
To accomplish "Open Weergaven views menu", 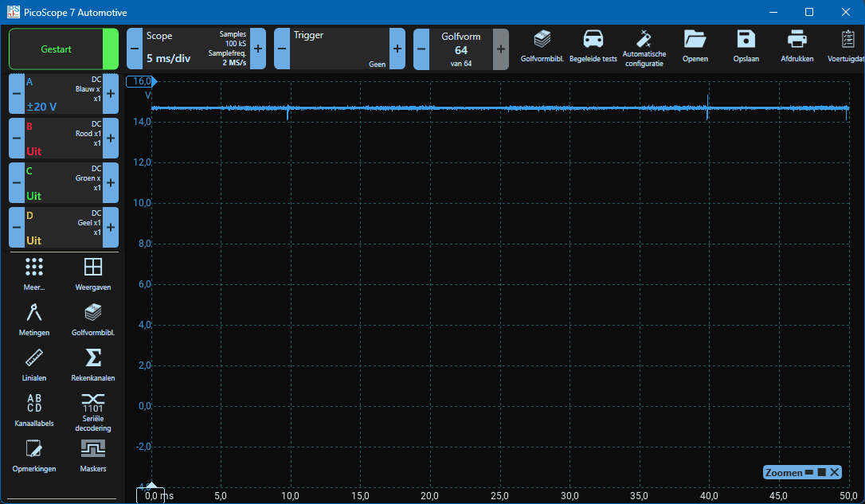I will (92, 274).
